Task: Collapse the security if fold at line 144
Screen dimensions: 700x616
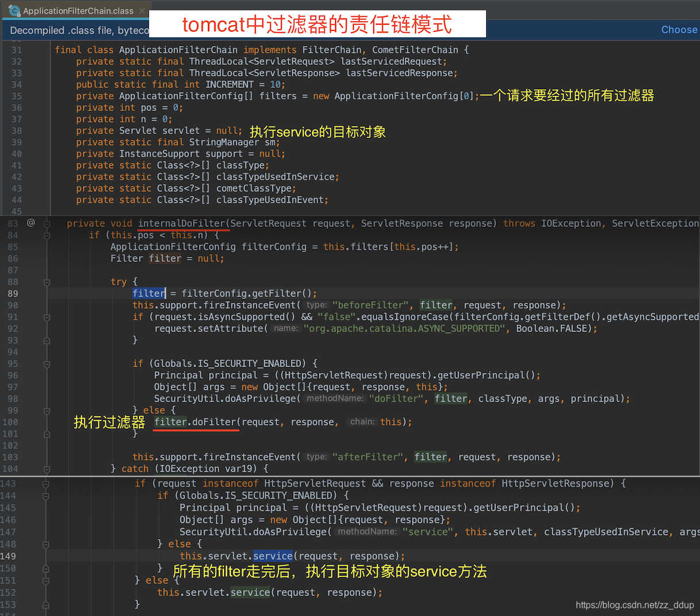Action: [45, 496]
